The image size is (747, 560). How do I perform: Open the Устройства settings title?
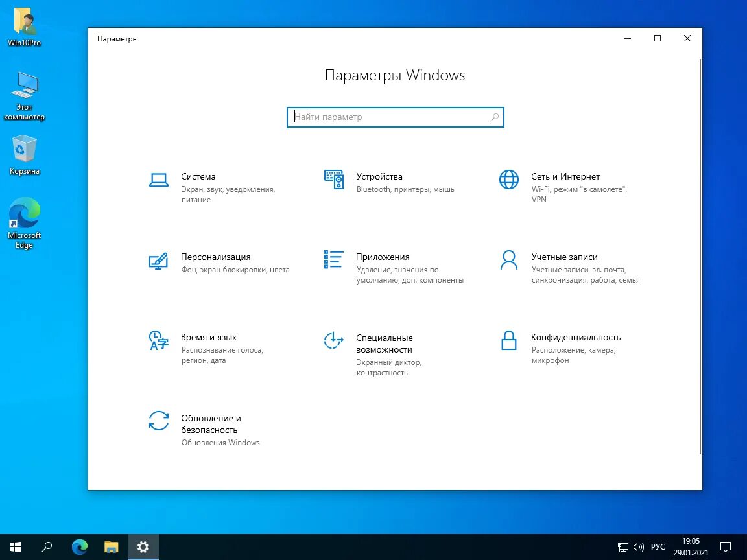pos(379,176)
